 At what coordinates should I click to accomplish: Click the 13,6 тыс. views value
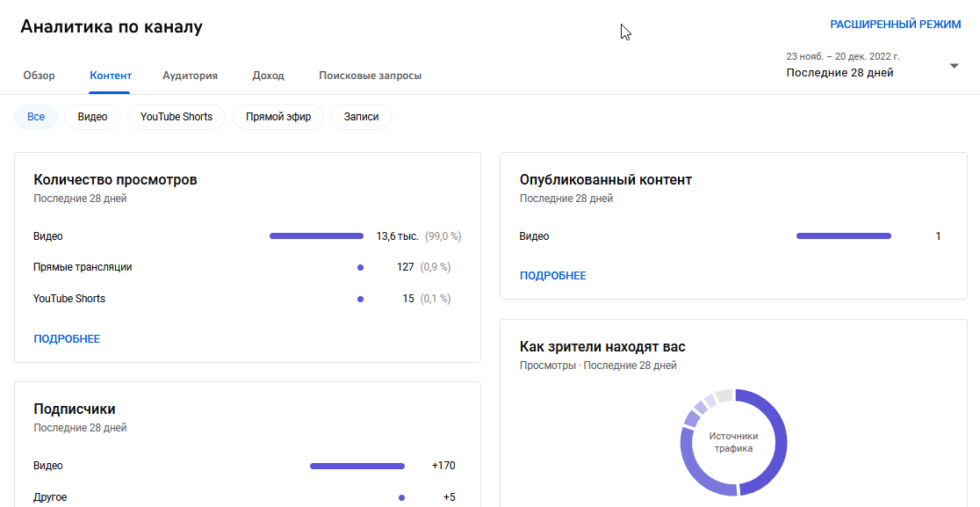point(397,235)
